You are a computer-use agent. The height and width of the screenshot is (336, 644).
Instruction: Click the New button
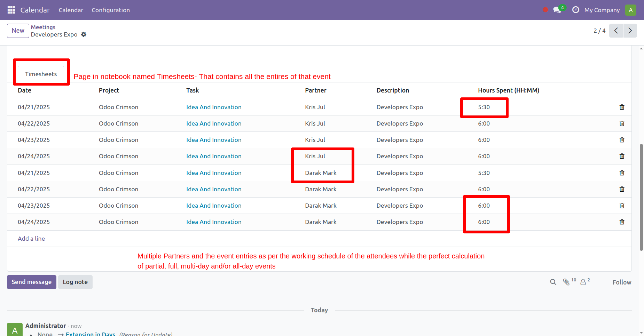coord(18,31)
